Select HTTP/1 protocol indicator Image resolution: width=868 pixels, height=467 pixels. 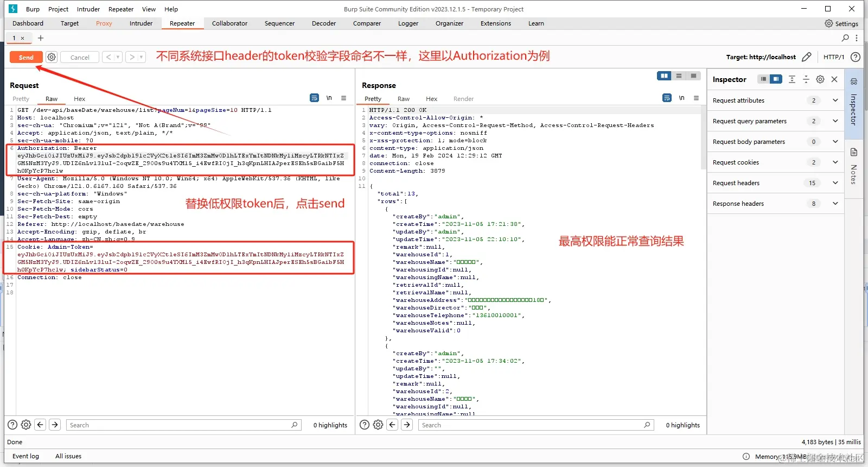(834, 57)
